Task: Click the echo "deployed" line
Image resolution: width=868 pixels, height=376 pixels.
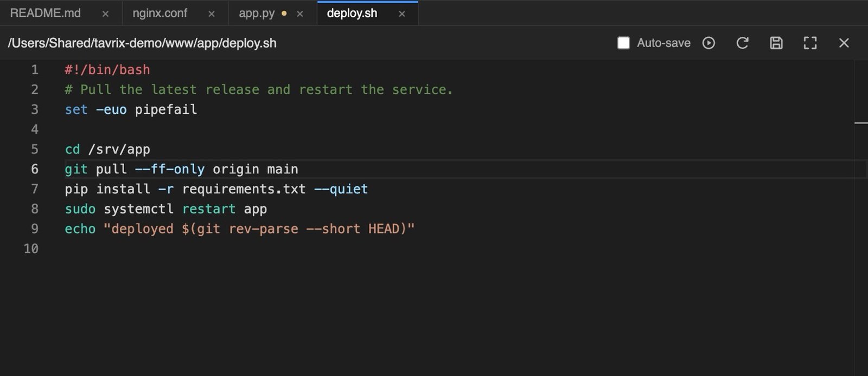Action: point(239,229)
